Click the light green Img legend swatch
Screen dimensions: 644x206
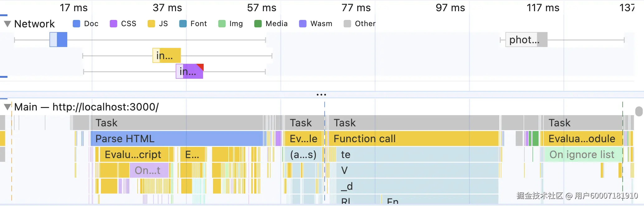point(222,24)
